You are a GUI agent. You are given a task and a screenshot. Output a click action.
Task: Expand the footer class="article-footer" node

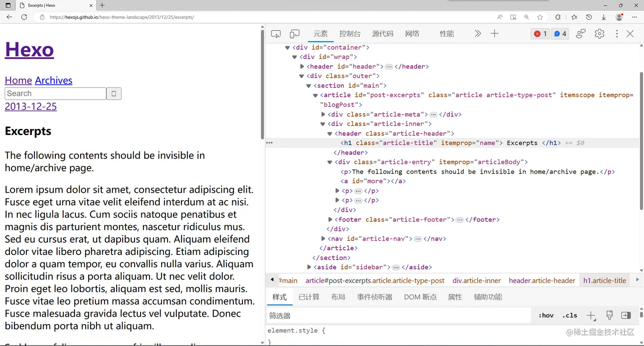[x=330, y=220]
